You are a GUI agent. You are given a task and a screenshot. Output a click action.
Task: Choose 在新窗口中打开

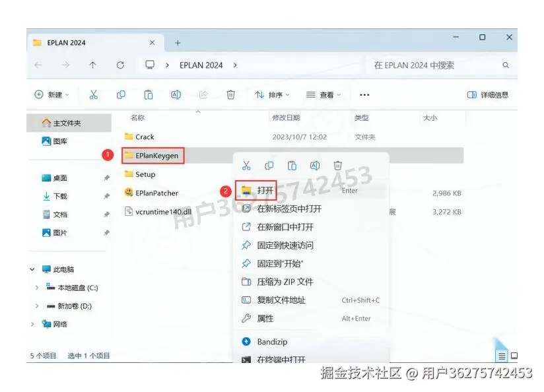click(311, 227)
